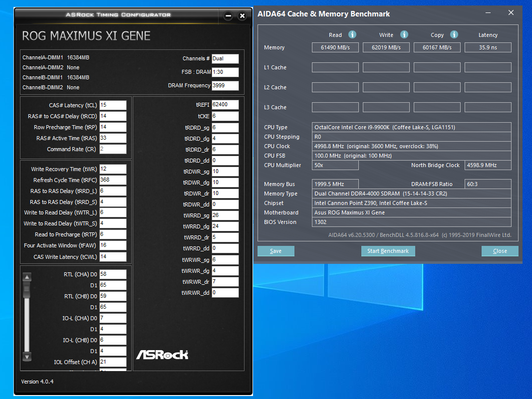Click the RAS# Active Time (tRAS) field
The image size is (532, 399).
(113, 138)
